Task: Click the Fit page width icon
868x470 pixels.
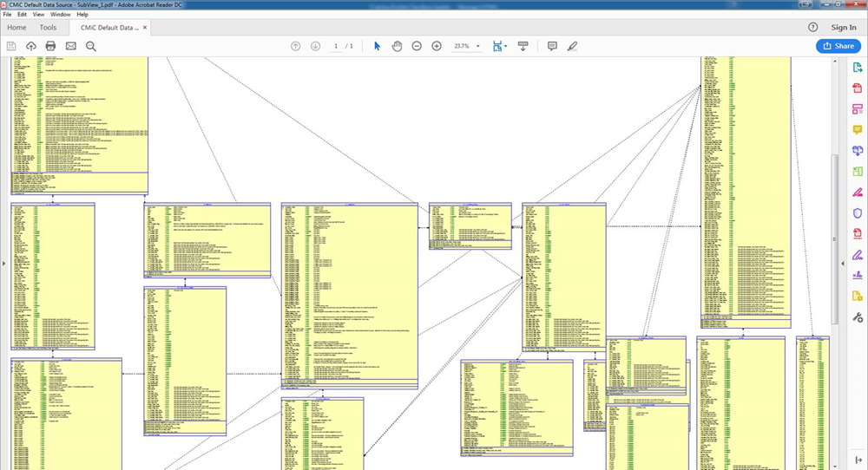Action: pyautogui.click(x=497, y=47)
